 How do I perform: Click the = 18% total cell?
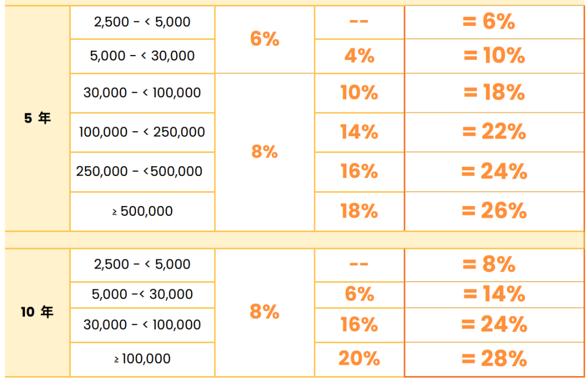(x=494, y=93)
